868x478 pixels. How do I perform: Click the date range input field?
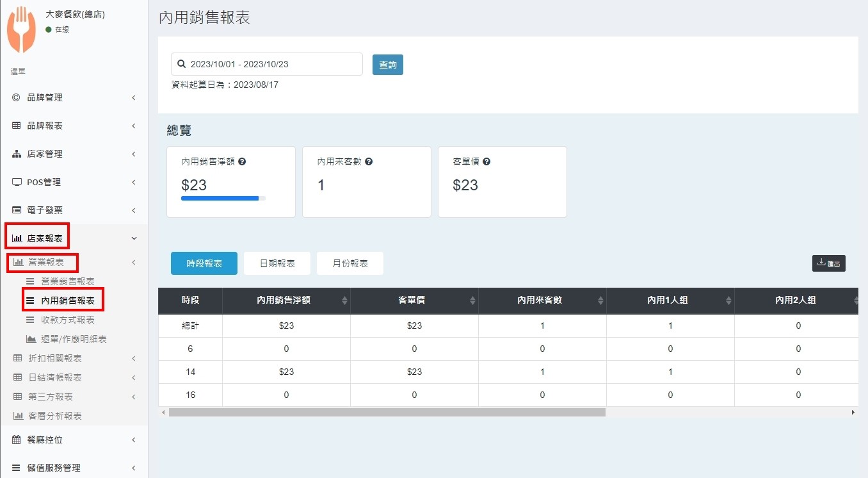click(267, 64)
